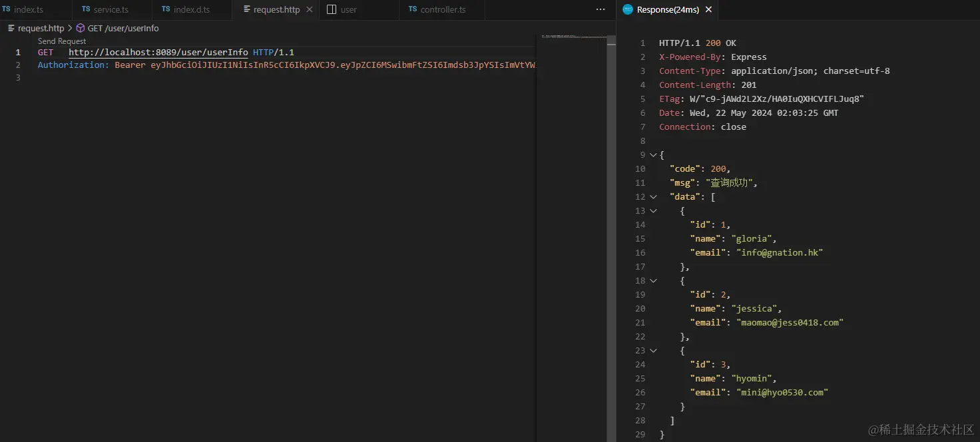Viewport: 980px width, 442px height.
Task: Click the REST client icon on Response tab
Action: (x=627, y=9)
